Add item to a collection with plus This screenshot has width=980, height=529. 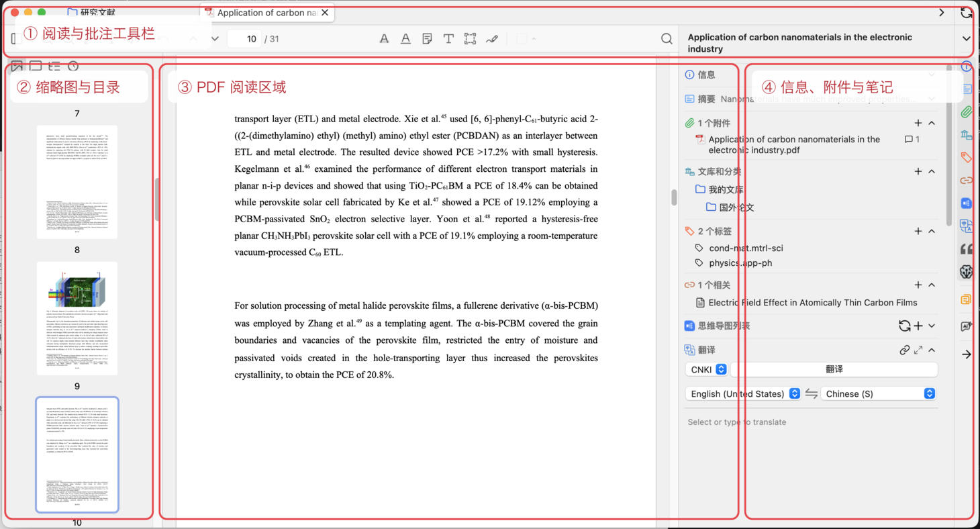tap(918, 171)
